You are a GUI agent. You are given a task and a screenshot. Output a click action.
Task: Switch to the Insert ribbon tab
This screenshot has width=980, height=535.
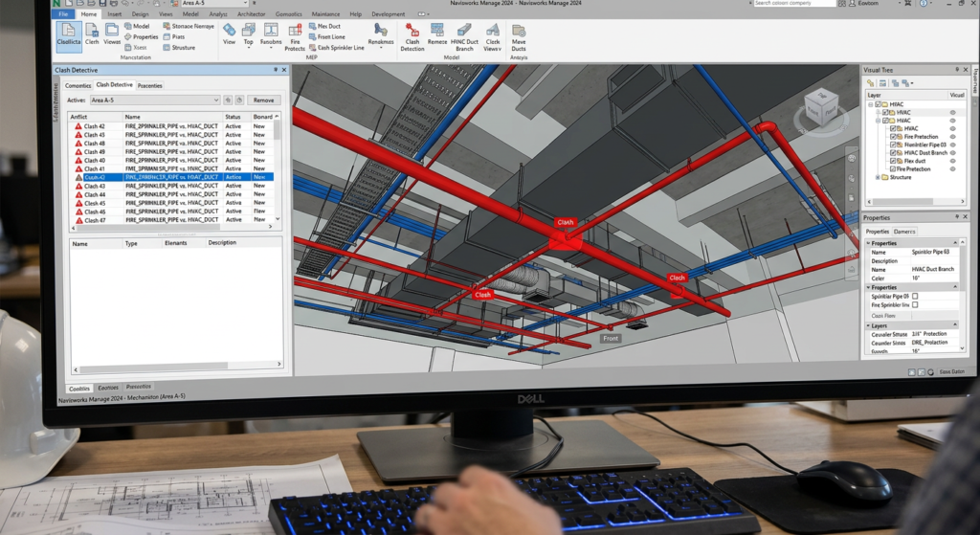[115, 13]
